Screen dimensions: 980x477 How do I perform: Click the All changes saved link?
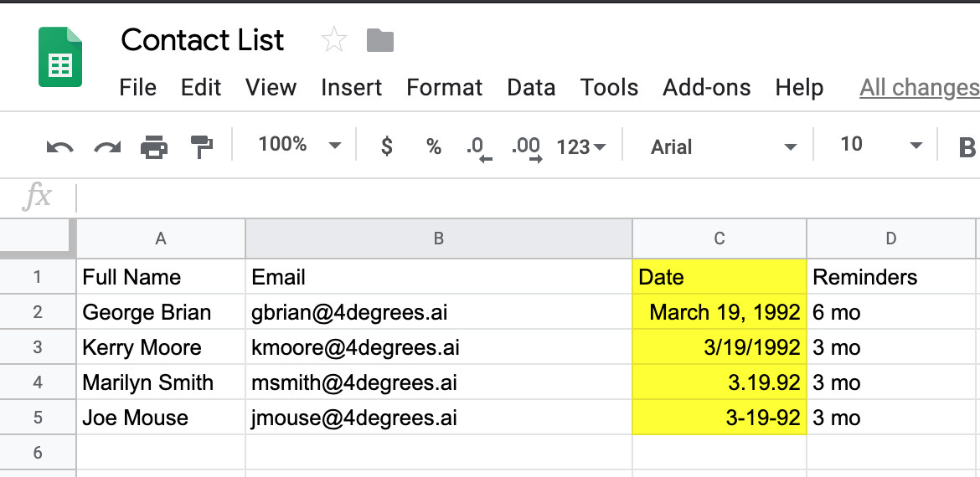click(x=920, y=88)
